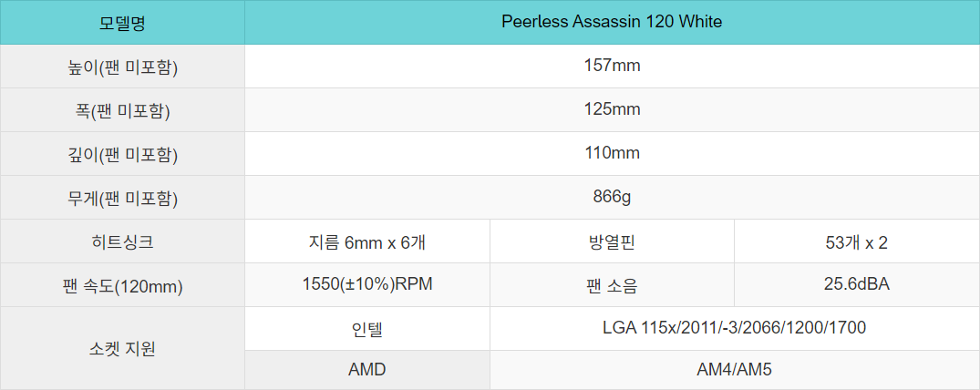Select the 53개 x 2 cell

pyautogui.click(x=857, y=241)
